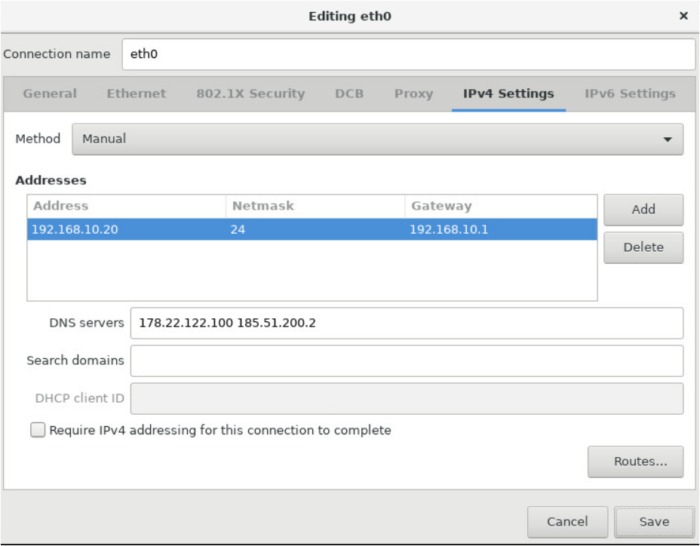Click the Add address button

pyautogui.click(x=643, y=209)
